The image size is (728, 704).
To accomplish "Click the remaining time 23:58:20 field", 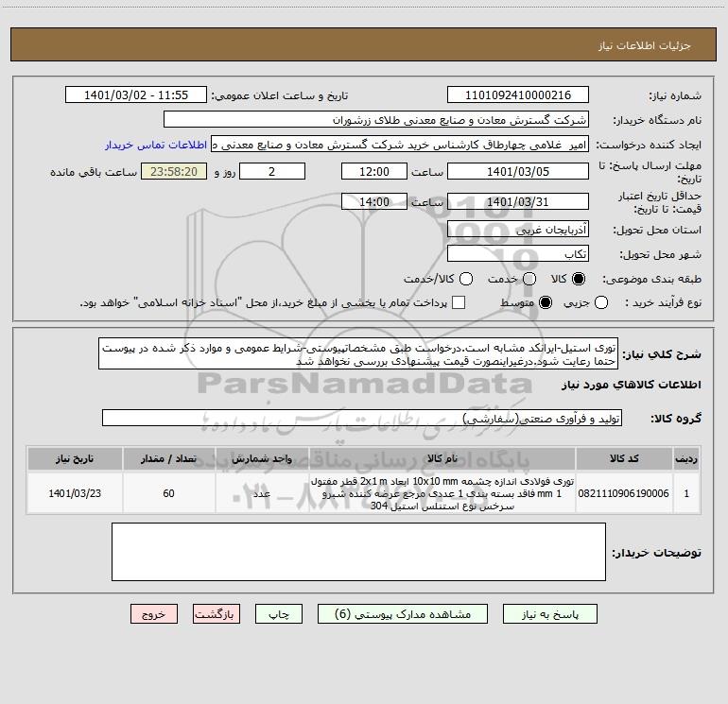I will click(174, 172).
